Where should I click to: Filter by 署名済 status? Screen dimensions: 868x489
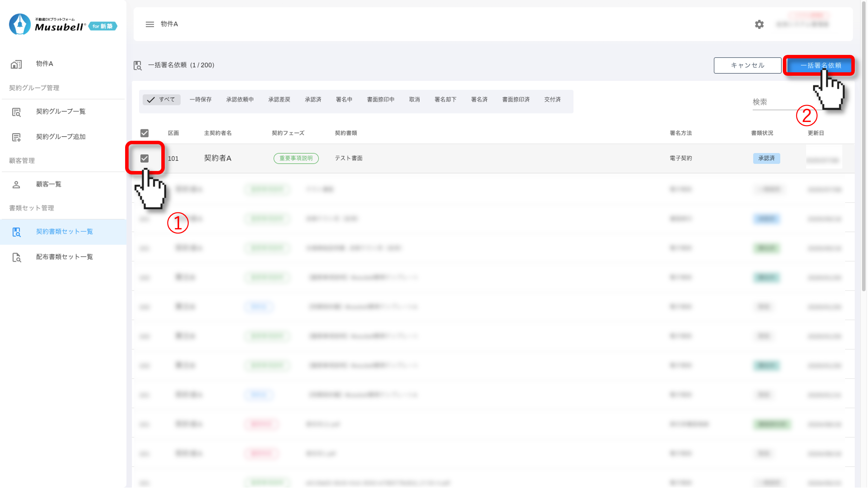479,100
